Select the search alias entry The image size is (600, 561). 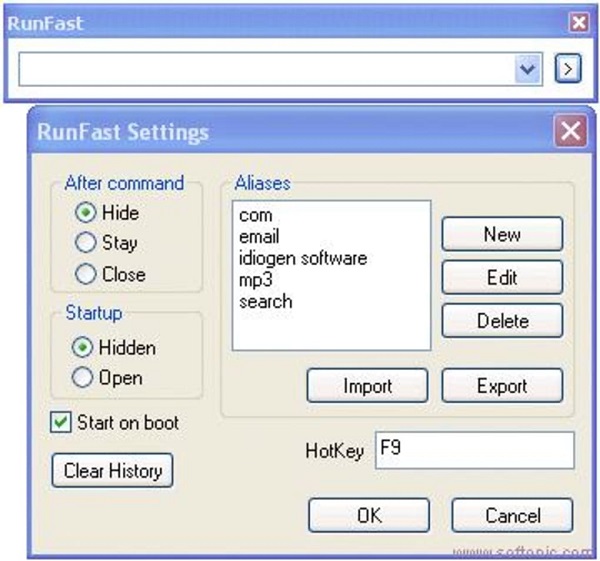(x=266, y=302)
